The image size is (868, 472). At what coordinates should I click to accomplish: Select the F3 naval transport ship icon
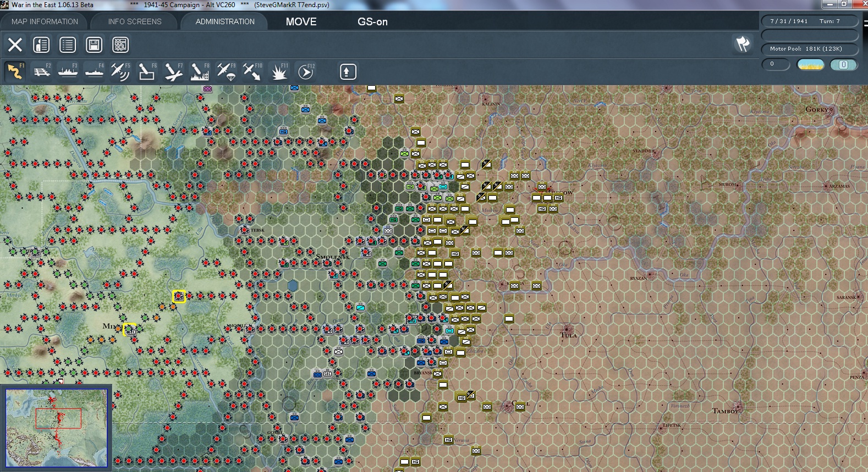68,72
